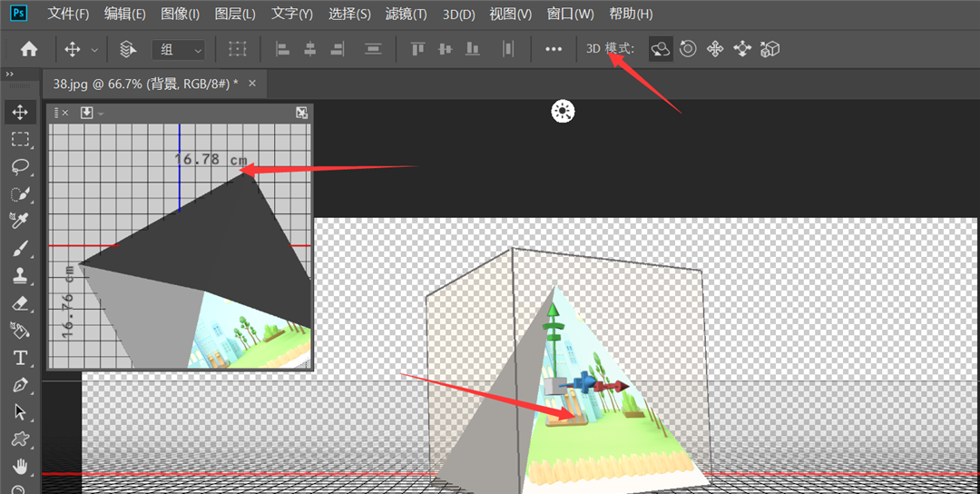Toggle auto-select layers icon in options bar
Image resolution: width=980 pixels, height=494 pixels.
coord(128,49)
